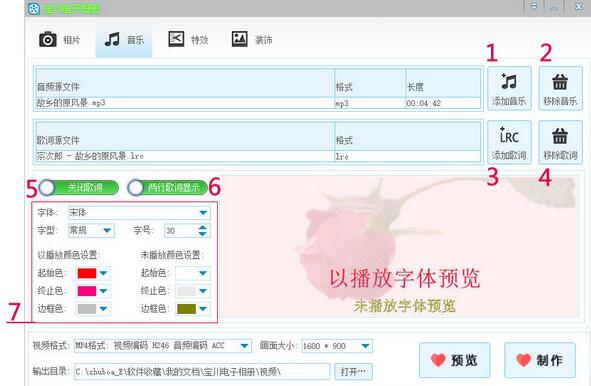
Task: Expand played 起始色 dropdown arrow
Action: click(x=103, y=273)
